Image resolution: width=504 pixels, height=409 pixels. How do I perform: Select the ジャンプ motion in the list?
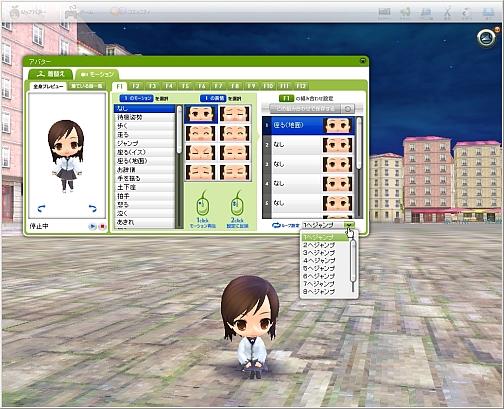point(144,143)
